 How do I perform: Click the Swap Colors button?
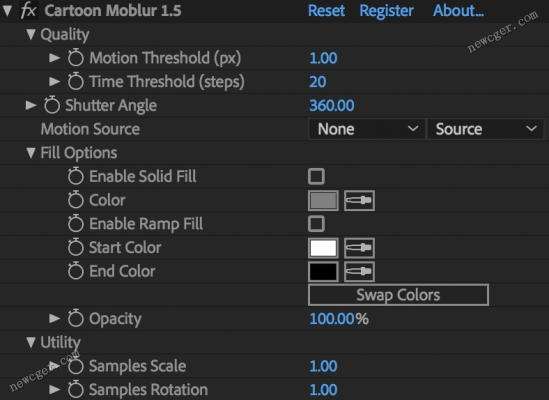click(398, 295)
